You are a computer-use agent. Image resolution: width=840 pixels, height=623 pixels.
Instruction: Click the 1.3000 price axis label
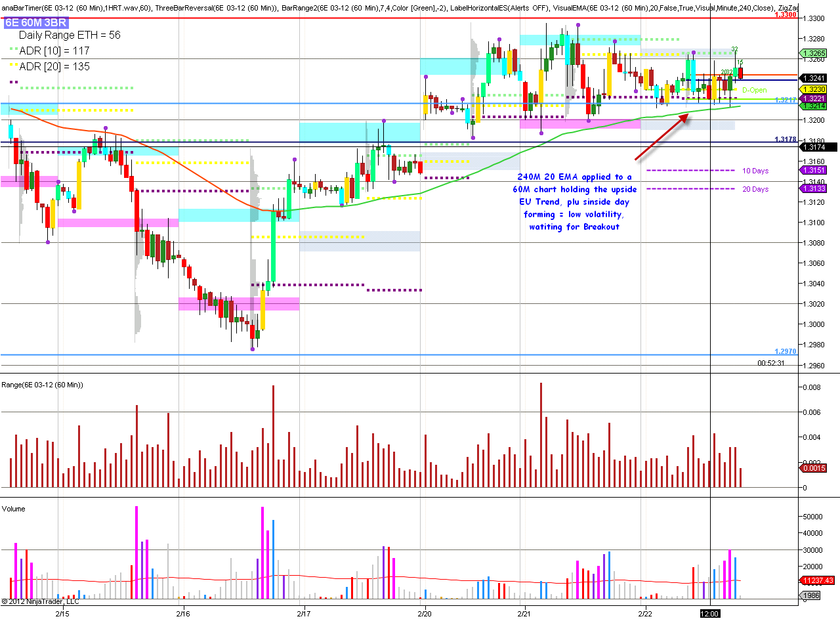(813, 324)
